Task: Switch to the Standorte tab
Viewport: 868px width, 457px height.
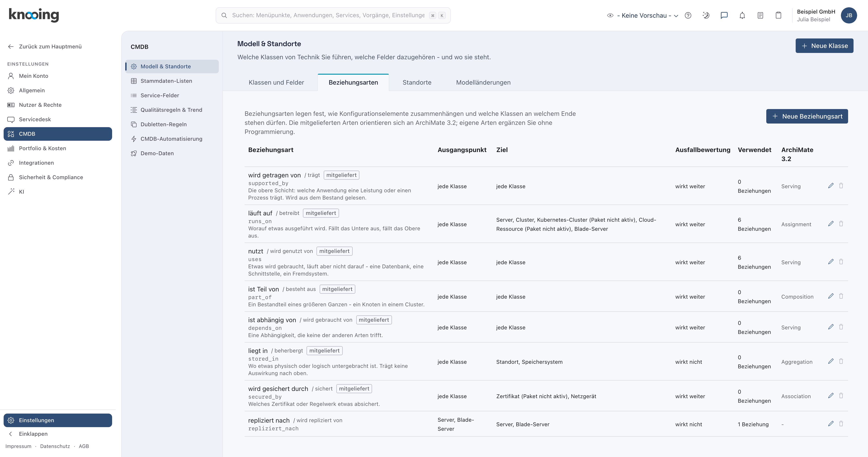Action: tap(417, 83)
